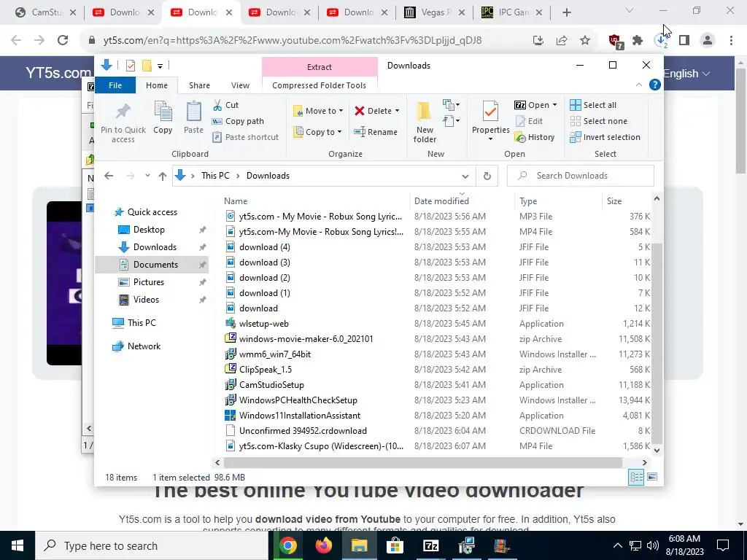Click Cut in Clipboard group

pyautogui.click(x=226, y=105)
